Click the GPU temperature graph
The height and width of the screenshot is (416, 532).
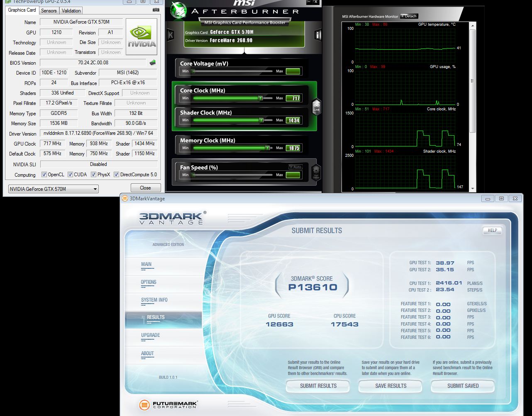[x=405, y=45]
